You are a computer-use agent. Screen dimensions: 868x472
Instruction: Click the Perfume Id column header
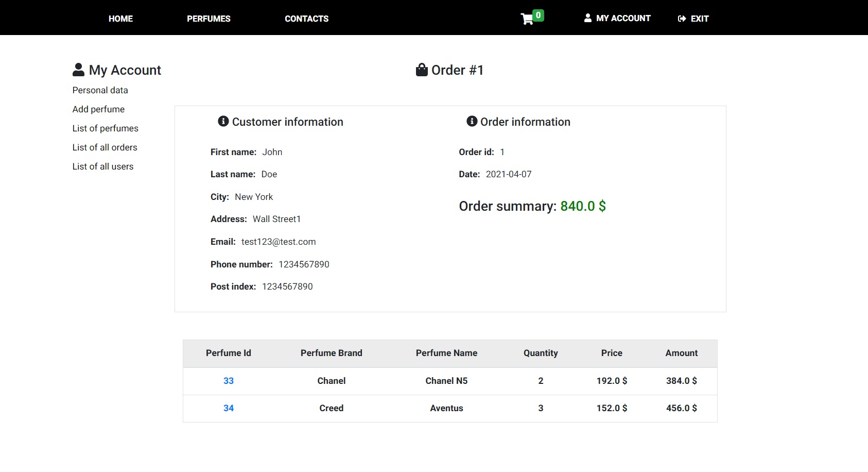coord(229,353)
